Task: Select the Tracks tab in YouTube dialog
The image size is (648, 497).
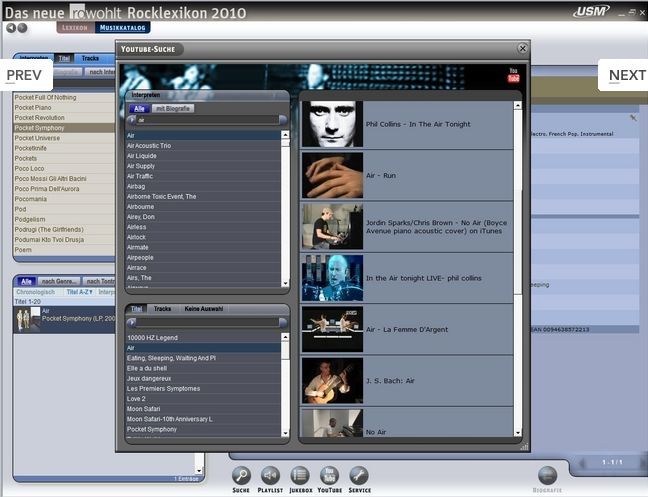Action: pos(162,309)
